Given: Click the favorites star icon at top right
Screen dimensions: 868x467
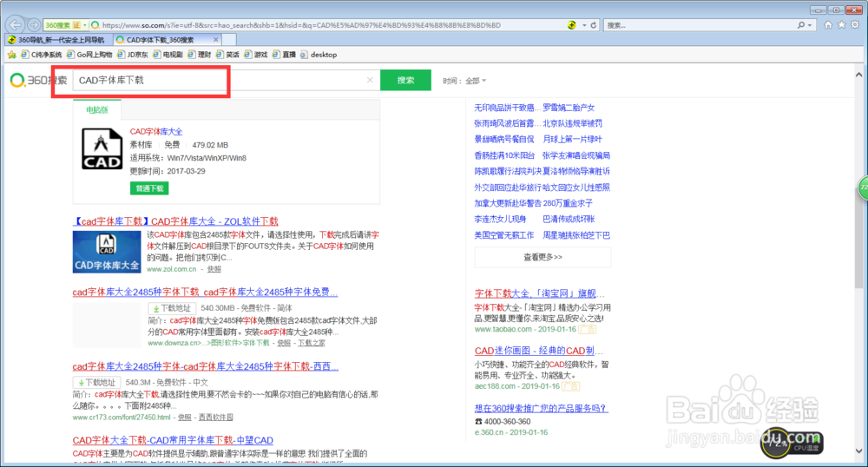Looking at the screenshot, I should pyautogui.click(x=841, y=25).
